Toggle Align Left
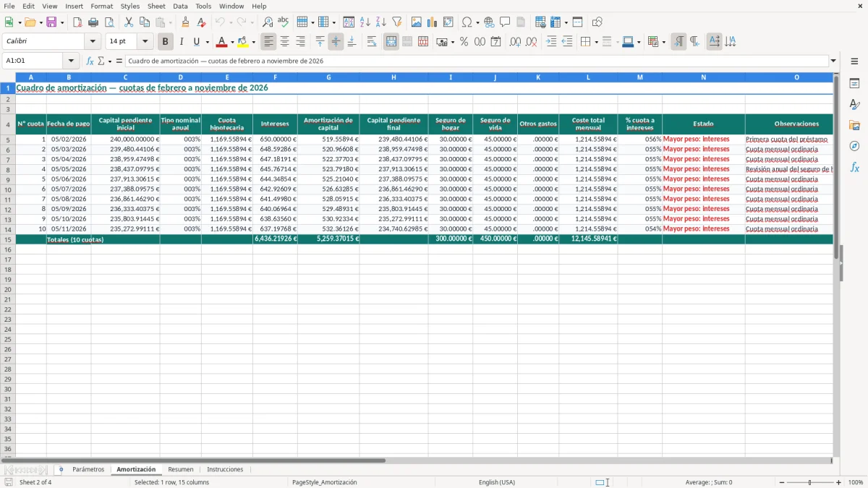The width and height of the screenshot is (868, 488). click(x=269, y=42)
